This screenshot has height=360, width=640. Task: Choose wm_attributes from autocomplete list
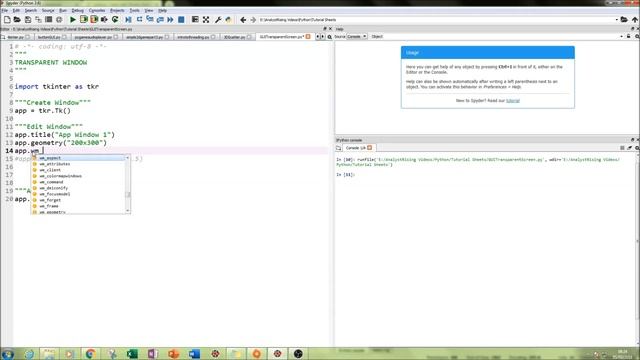[x=79, y=164]
